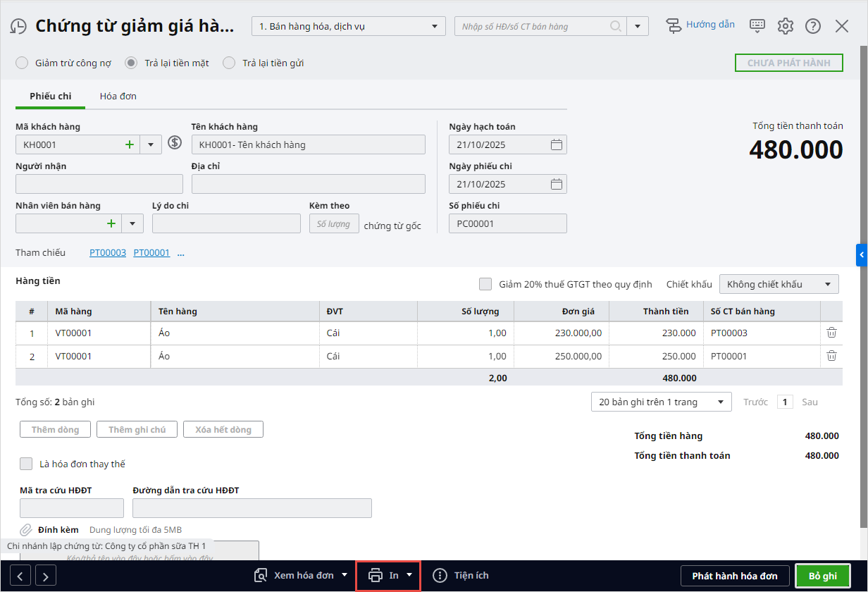Open reference link PT00003
Viewport: 868px width, 592px height.
[x=107, y=252]
